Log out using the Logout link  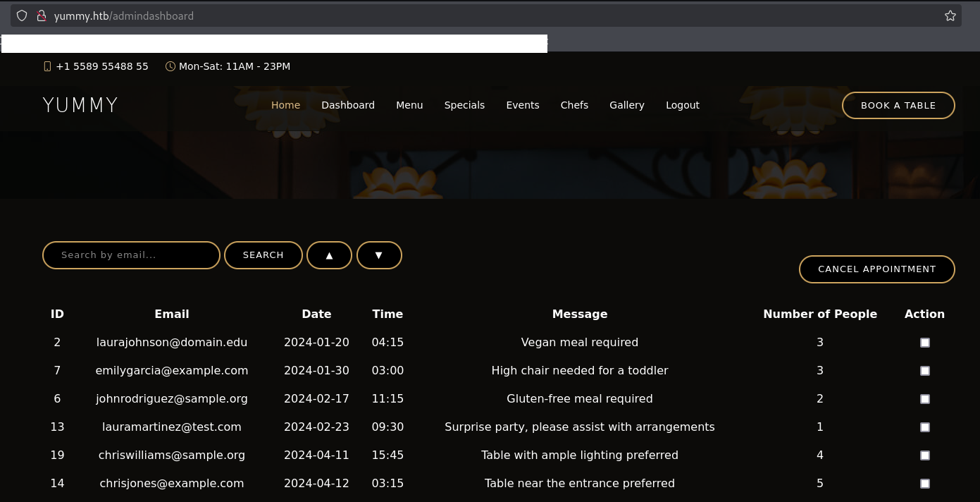[x=682, y=105]
